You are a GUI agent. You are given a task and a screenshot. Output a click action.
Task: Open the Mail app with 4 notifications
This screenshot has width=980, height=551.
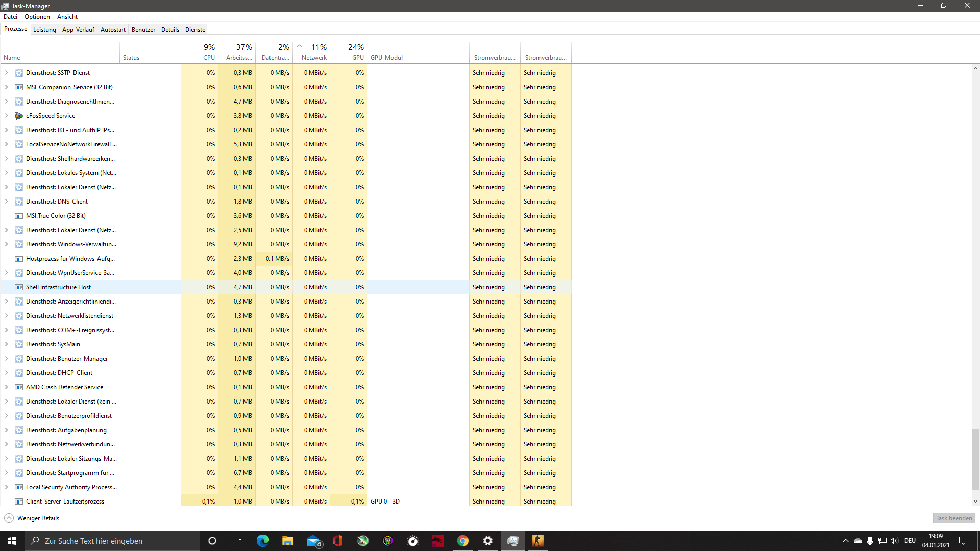(x=313, y=541)
